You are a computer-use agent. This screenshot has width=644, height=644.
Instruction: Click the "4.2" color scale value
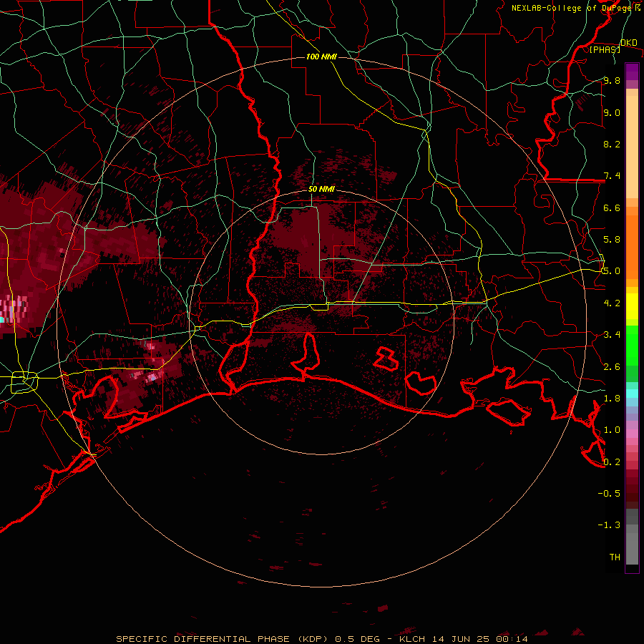tap(612, 303)
